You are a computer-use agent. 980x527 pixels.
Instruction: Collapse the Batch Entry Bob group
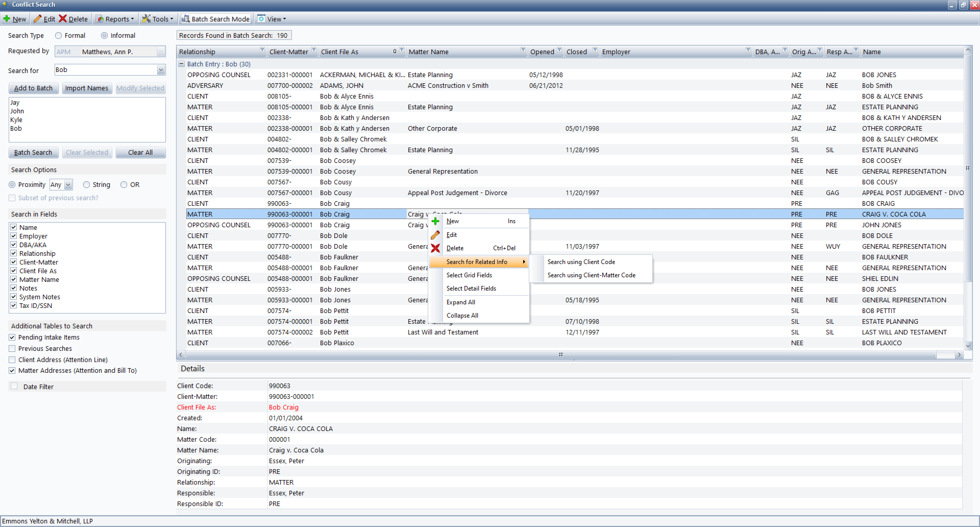pos(181,64)
